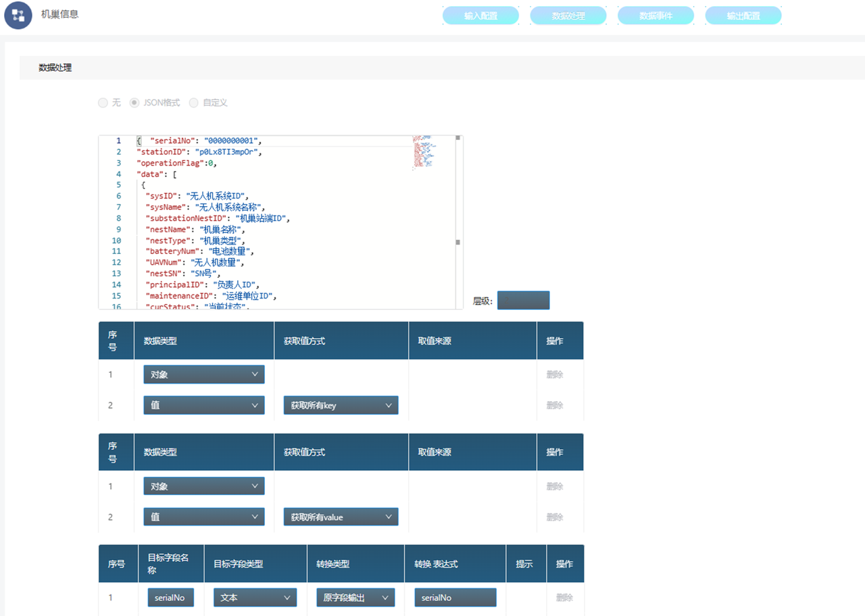Delete the 获取所有key row

pyautogui.click(x=555, y=405)
